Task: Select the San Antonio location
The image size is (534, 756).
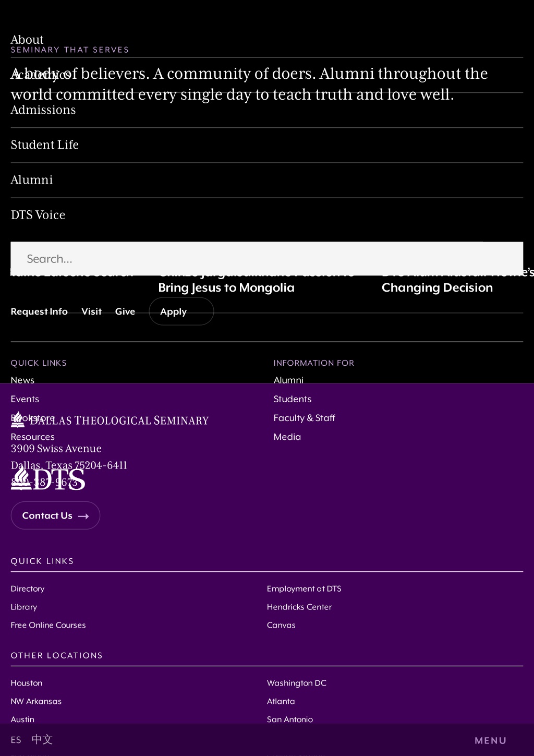Action: click(x=290, y=719)
